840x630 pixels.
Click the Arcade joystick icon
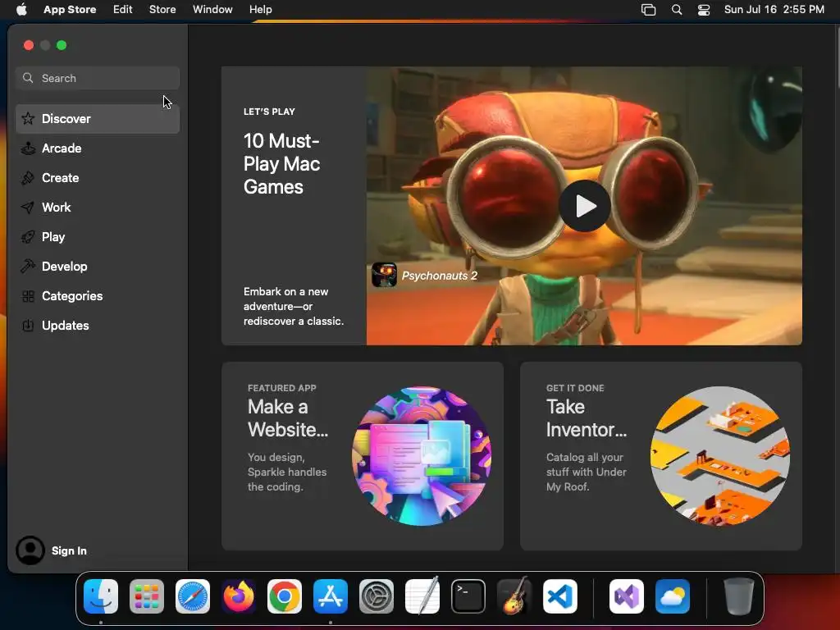(28, 148)
